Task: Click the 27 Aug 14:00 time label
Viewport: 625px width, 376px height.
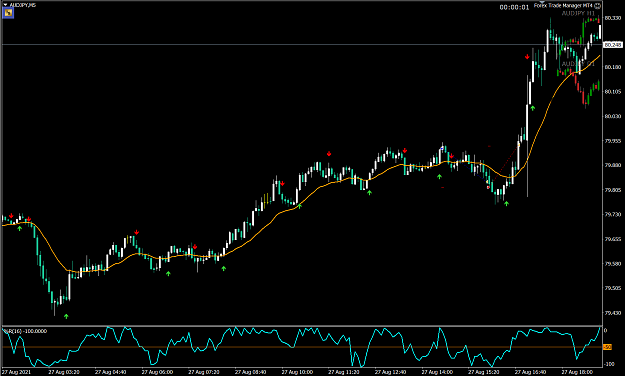Action: point(437,372)
